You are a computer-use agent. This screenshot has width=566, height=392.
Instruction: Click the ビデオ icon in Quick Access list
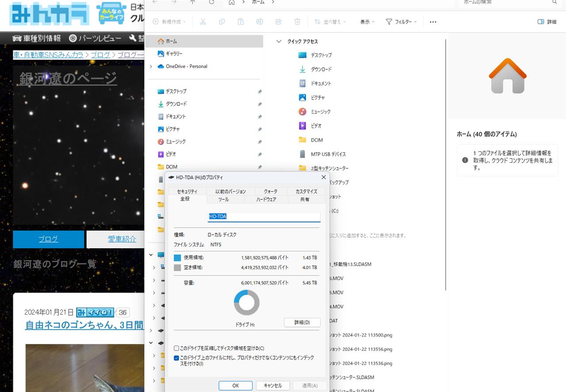[302, 126]
